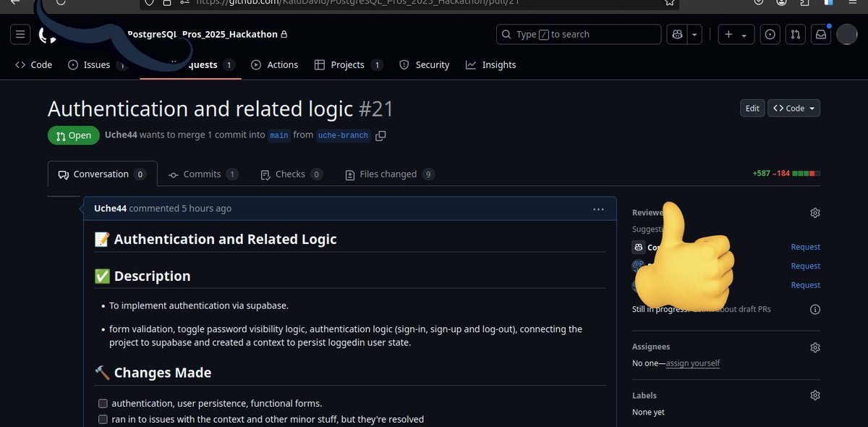The width and height of the screenshot is (868, 427).
Task: Click the +587 −184 diffstat indicator
Action: pos(786,174)
